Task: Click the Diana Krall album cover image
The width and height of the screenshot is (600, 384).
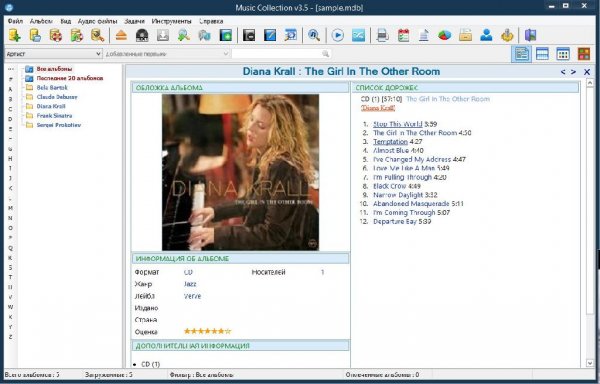Action: (x=240, y=172)
